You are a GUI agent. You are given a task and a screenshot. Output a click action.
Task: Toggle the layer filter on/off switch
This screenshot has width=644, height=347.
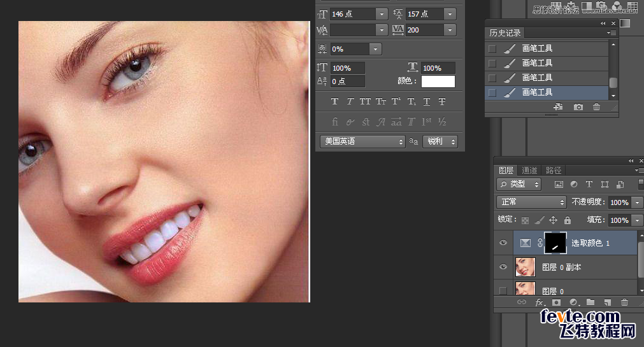tap(641, 183)
